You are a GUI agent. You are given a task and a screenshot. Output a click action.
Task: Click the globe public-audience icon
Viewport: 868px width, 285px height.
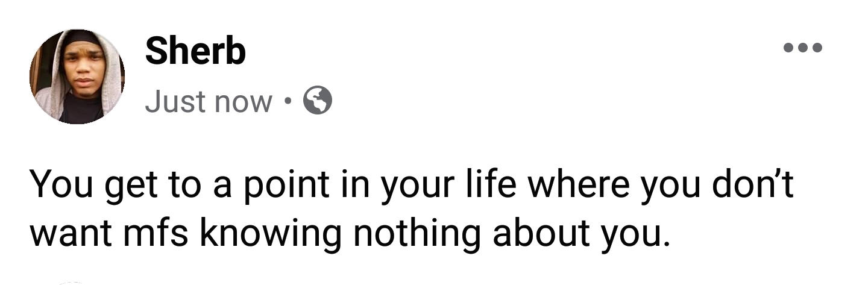point(318,101)
